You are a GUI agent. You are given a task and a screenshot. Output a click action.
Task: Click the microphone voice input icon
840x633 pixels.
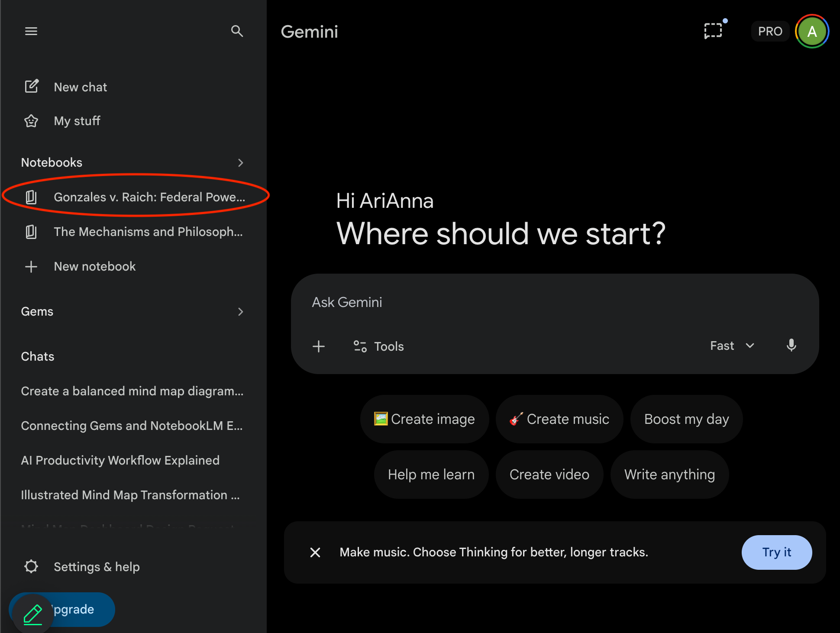pyautogui.click(x=791, y=346)
